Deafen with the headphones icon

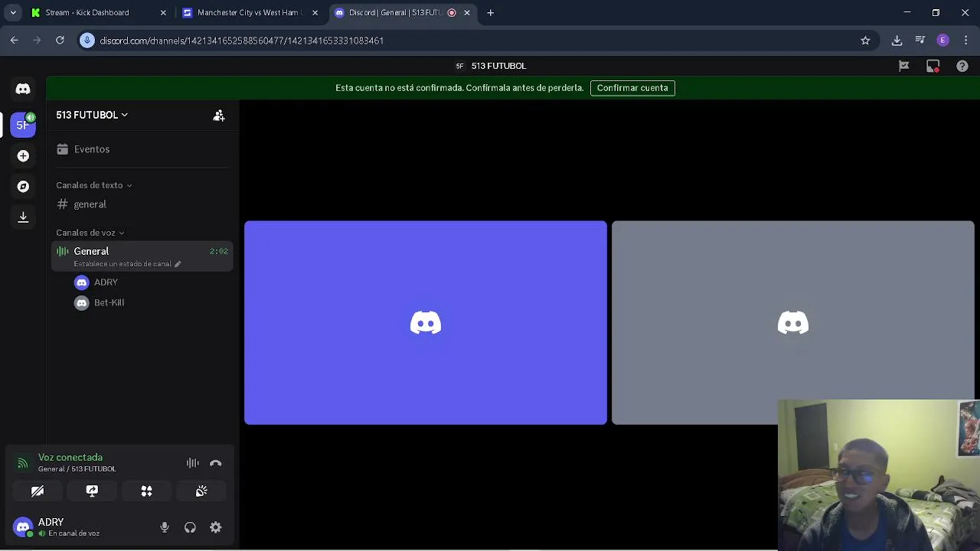coord(190,527)
